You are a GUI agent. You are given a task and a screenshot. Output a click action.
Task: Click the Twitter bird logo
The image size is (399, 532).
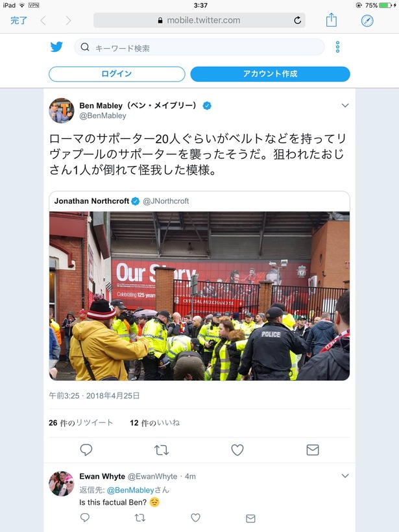(56, 47)
